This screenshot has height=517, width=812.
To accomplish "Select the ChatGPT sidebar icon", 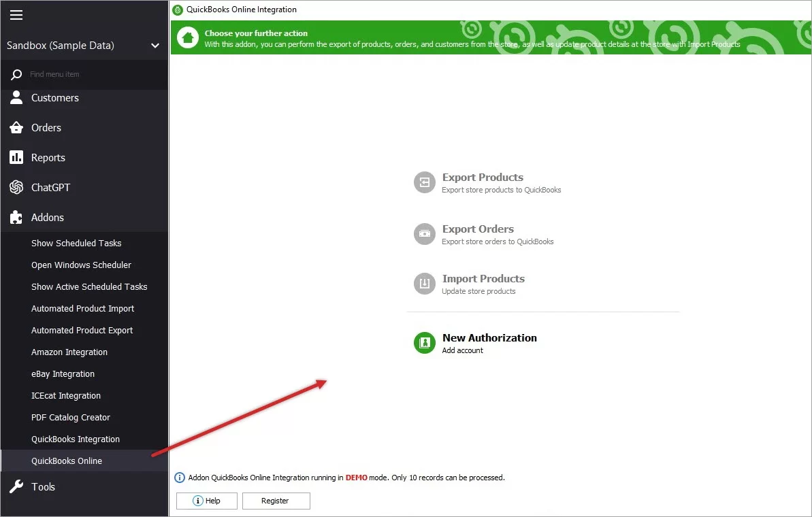I will point(16,187).
